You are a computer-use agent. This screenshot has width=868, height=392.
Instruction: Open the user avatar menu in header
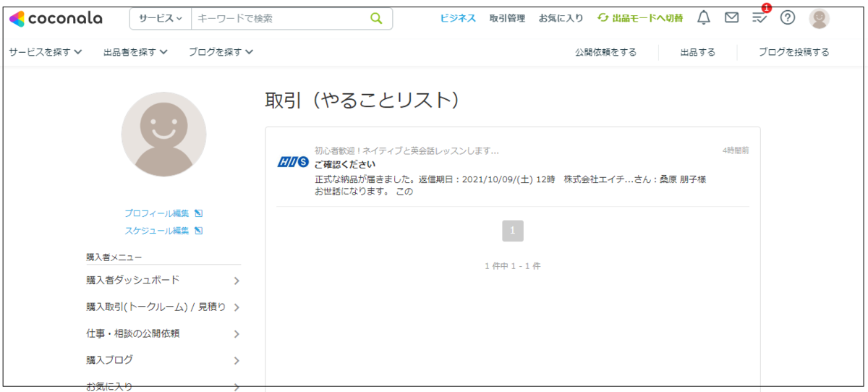pyautogui.click(x=820, y=19)
